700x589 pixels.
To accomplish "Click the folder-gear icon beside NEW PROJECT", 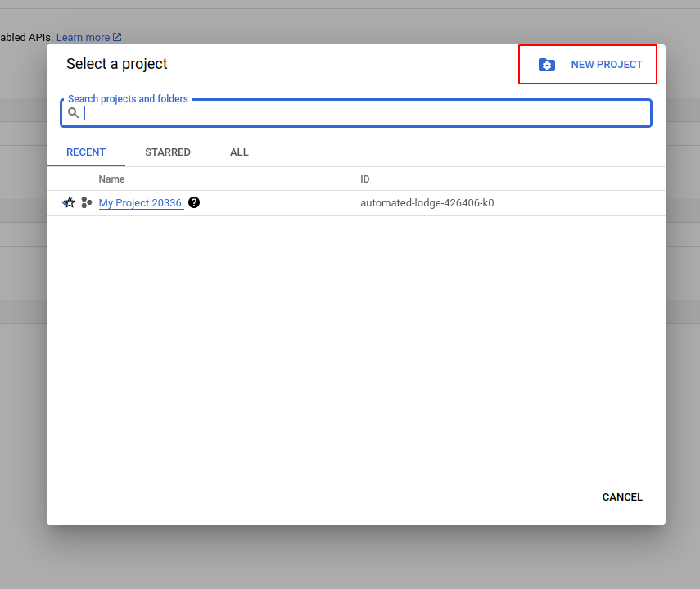I will click(x=547, y=65).
